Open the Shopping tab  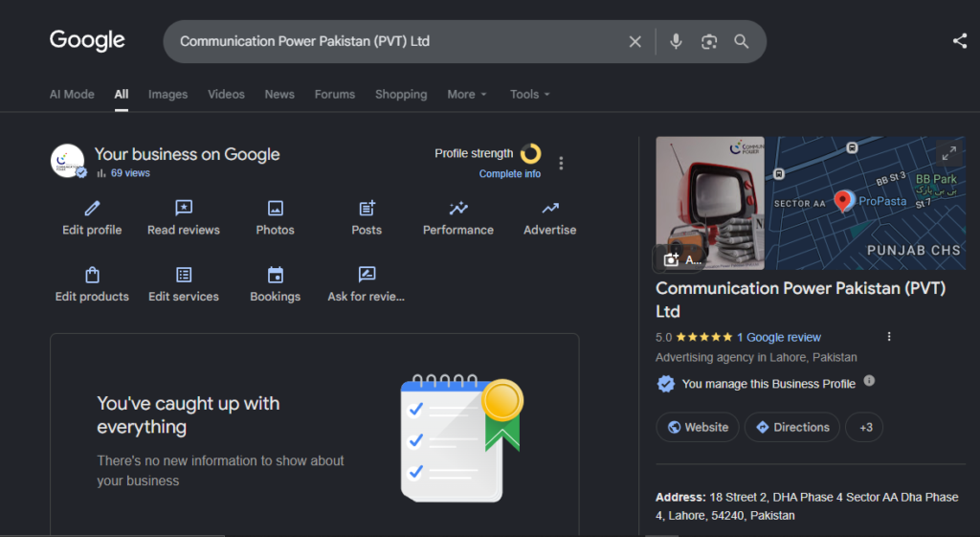click(x=401, y=95)
